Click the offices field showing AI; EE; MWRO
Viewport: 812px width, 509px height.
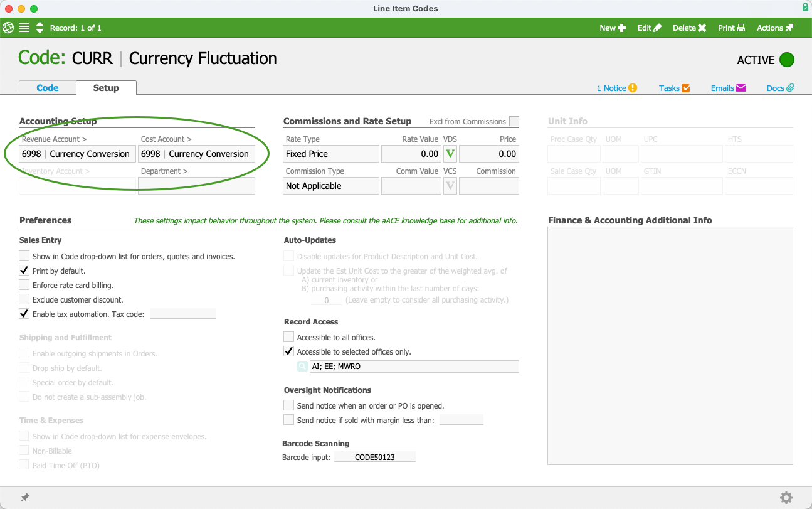[414, 367]
